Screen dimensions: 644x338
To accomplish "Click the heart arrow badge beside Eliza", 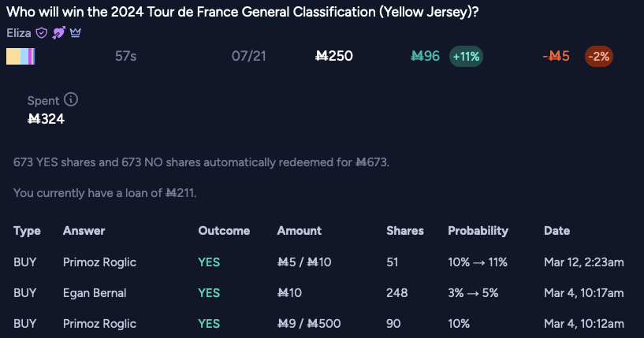I will (x=59, y=33).
